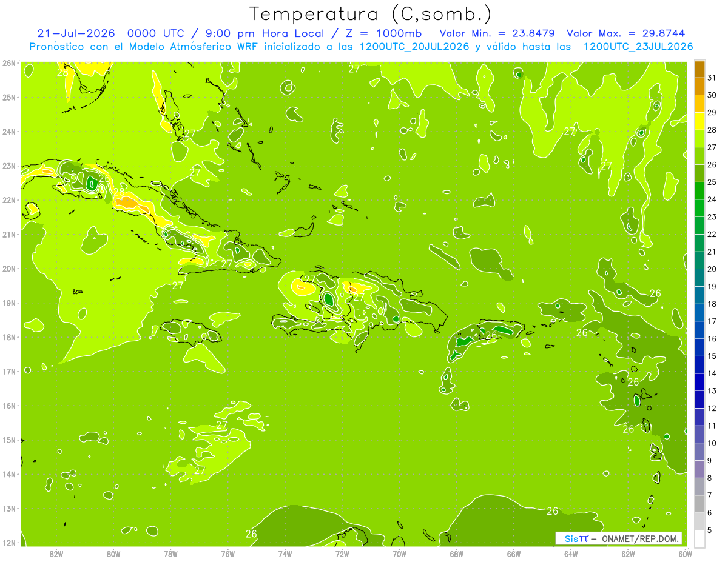Click the '22N' latitude axis label
Image resolution: width=728 pixels, height=562 pixels.
click(x=9, y=200)
